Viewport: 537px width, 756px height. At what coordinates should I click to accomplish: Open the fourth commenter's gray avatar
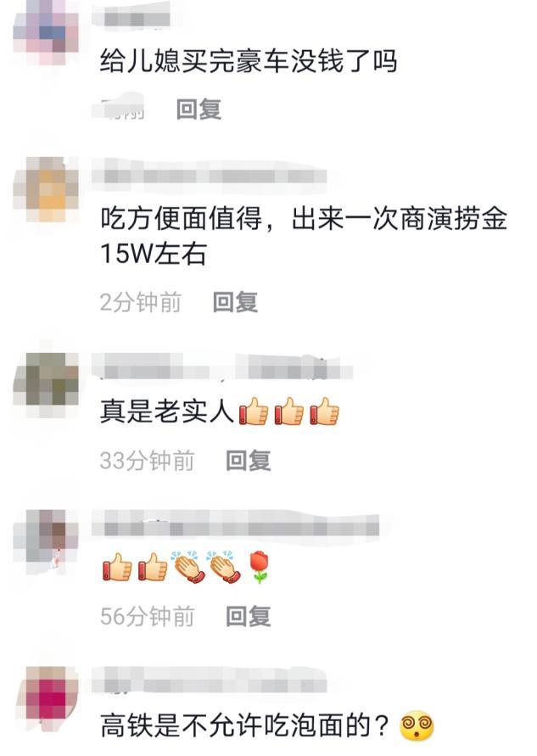(46, 542)
